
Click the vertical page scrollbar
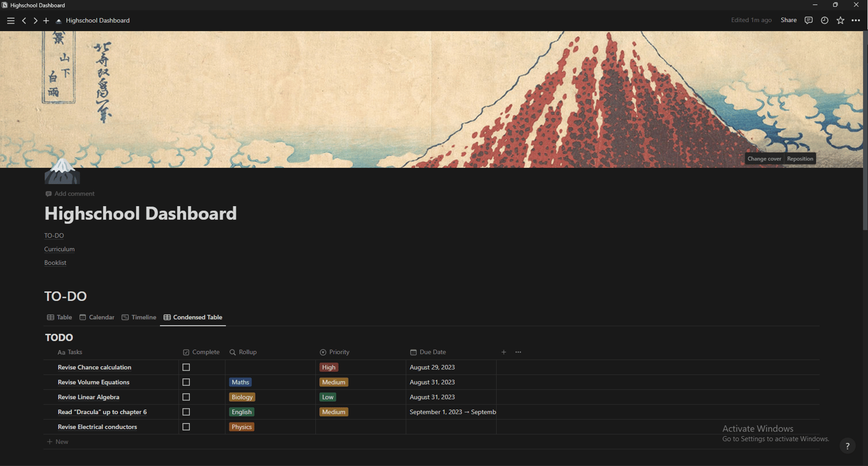(x=865, y=131)
